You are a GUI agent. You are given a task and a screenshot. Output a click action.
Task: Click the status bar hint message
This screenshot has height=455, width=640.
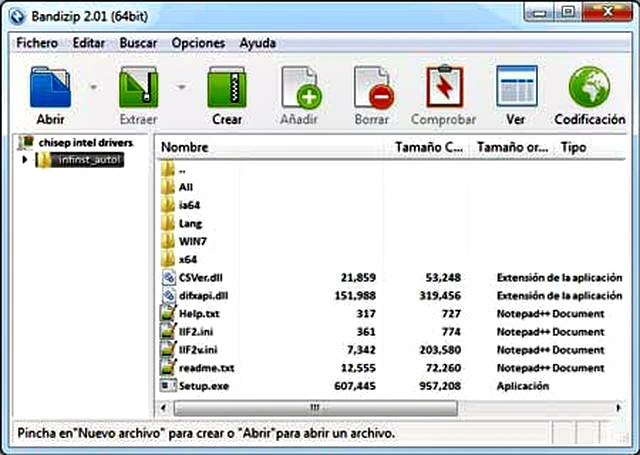point(206,433)
